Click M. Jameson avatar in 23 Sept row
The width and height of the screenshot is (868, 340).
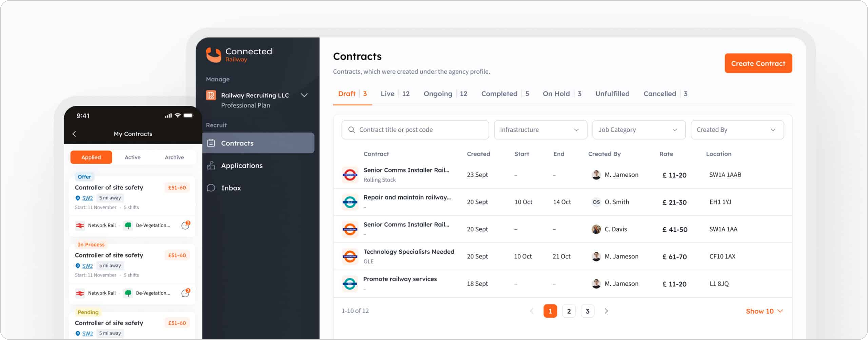(x=596, y=175)
